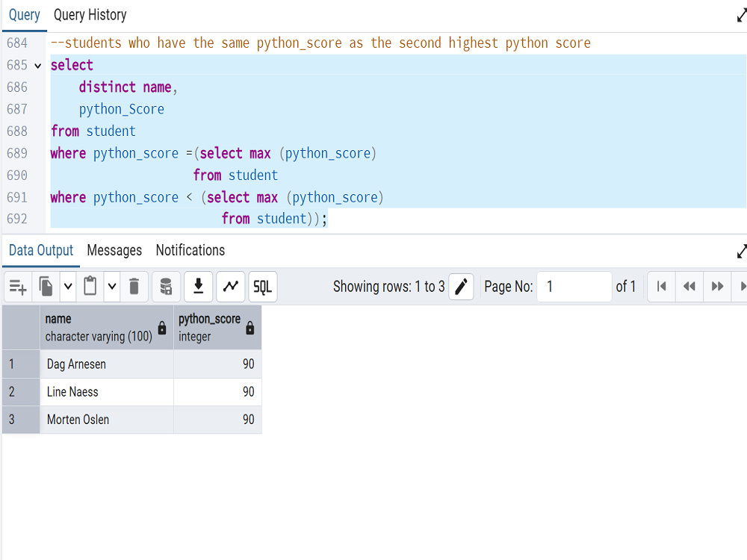Click the comment on line 684
This screenshot has width=747, height=560.
(320, 43)
